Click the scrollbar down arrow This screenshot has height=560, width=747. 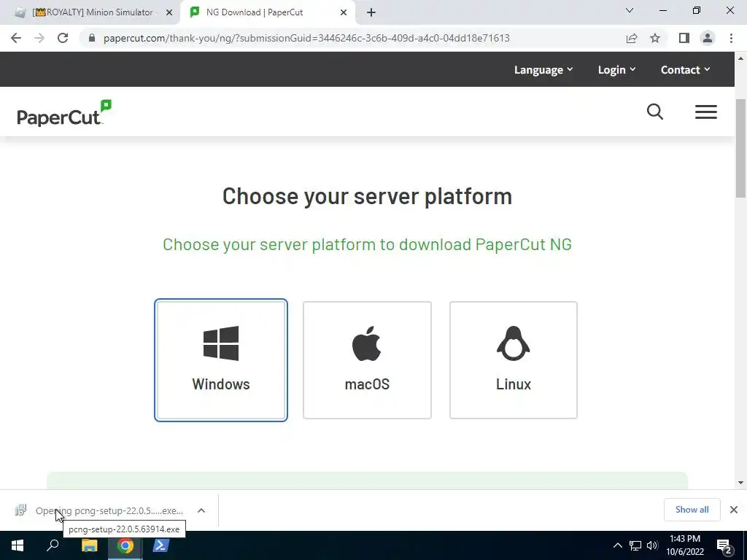741,483
